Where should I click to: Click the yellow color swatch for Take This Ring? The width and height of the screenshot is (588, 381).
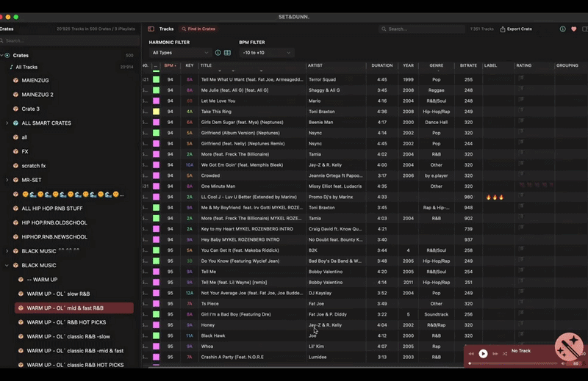point(156,112)
